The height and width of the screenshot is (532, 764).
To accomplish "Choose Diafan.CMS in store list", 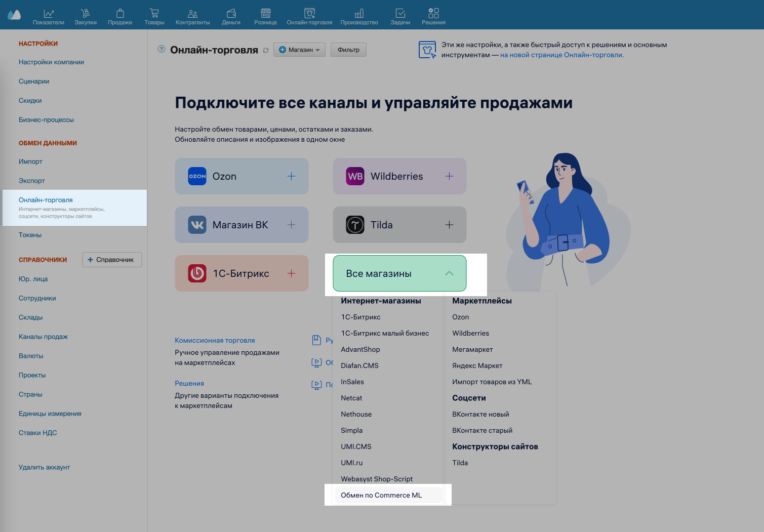I will pos(359,365).
